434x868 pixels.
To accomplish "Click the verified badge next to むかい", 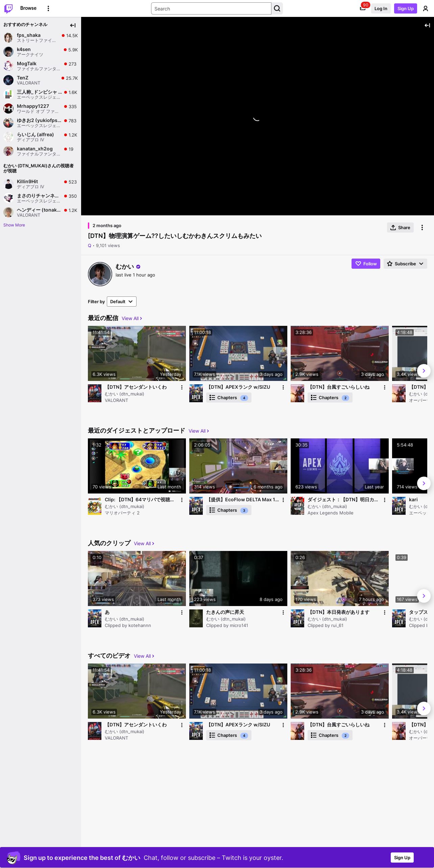I will [x=138, y=267].
